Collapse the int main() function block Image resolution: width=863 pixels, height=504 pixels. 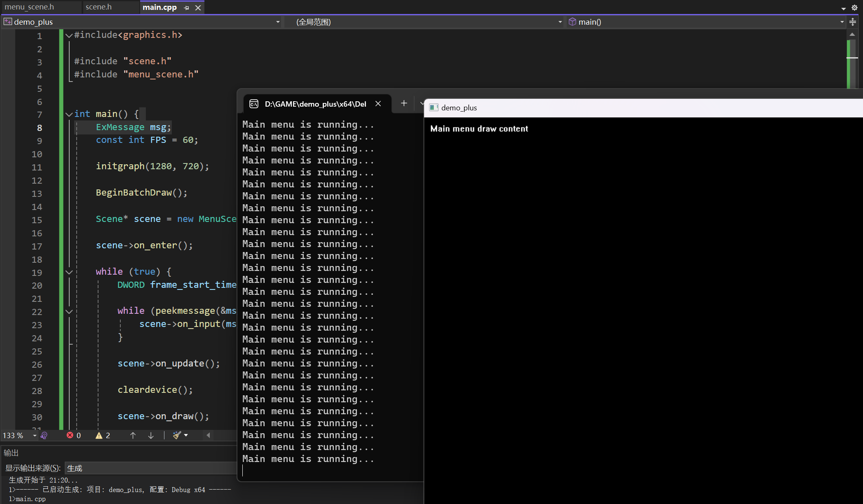(x=69, y=114)
